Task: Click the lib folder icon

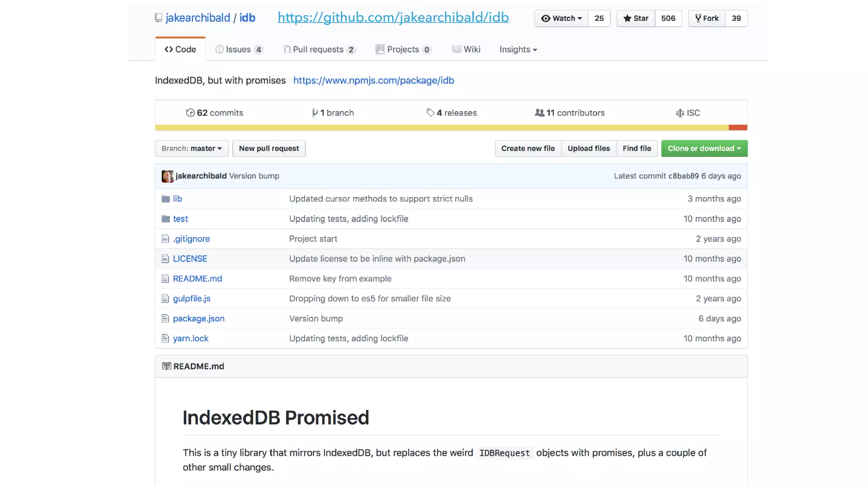Action: (x=165, y=199)
